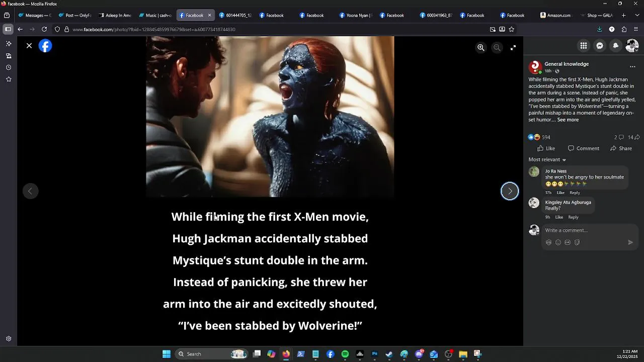Share the post
644x362 pixels.
(621, 148)
